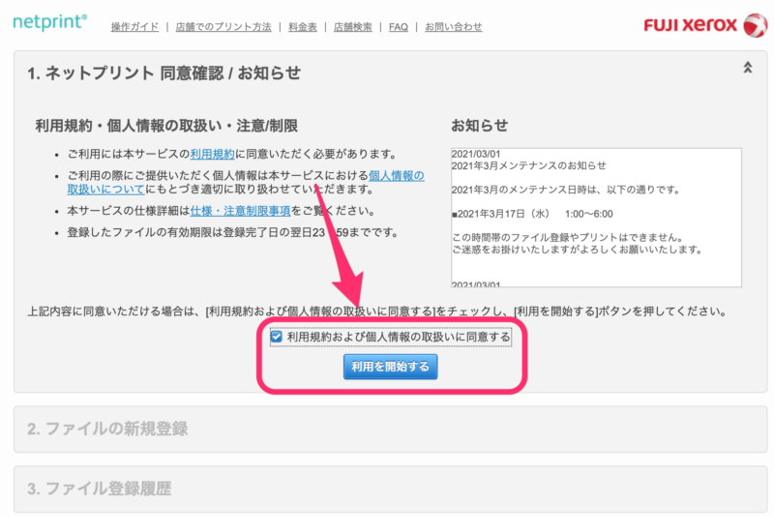Open 店舗検索 in the top navigation

point(353,27)
